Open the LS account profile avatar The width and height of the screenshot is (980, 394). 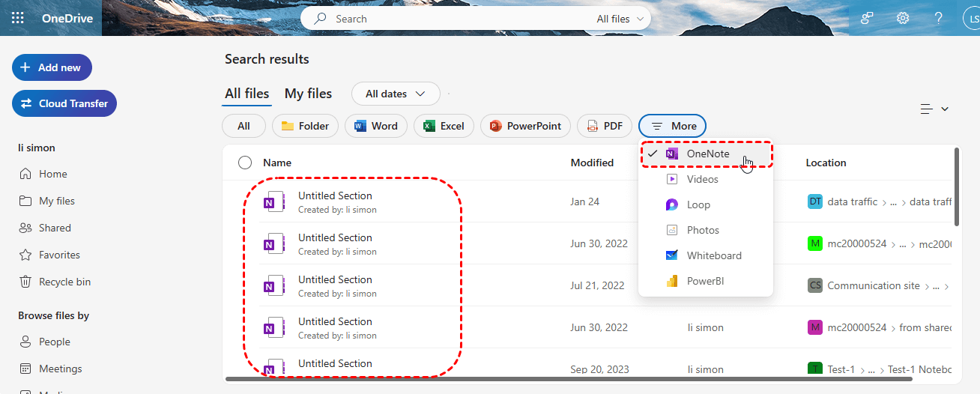point(971,19)
